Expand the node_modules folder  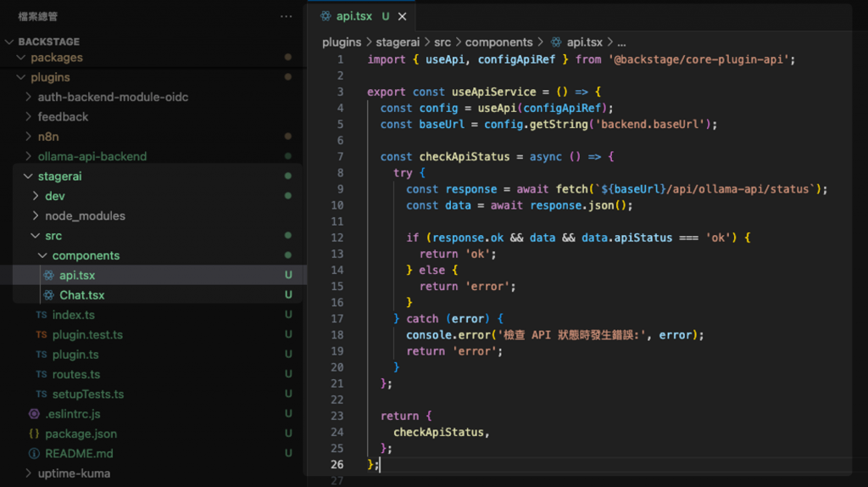pos(36,216)
